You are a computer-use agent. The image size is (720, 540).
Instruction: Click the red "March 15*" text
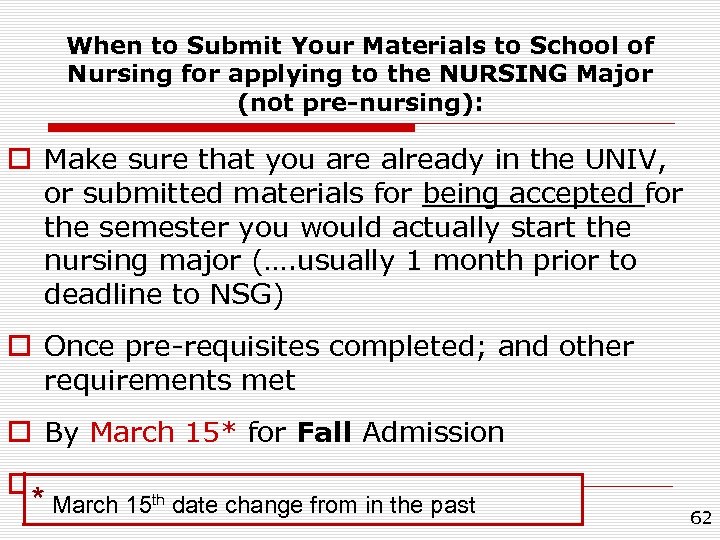tap(164, 433)
